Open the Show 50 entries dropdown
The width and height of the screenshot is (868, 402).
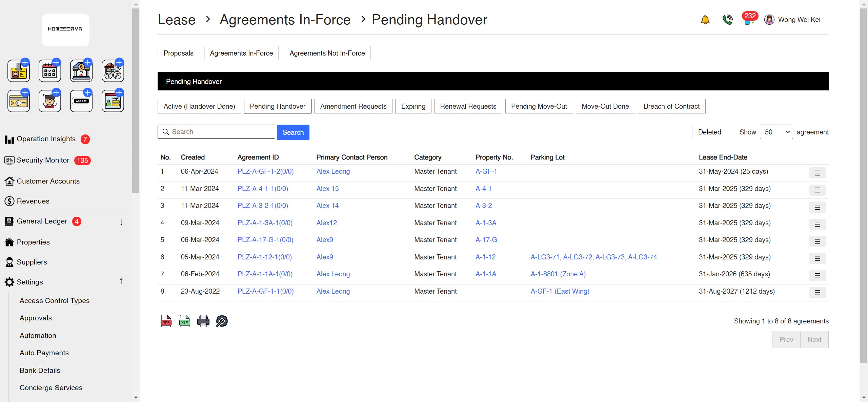click(x=776, y=132)
